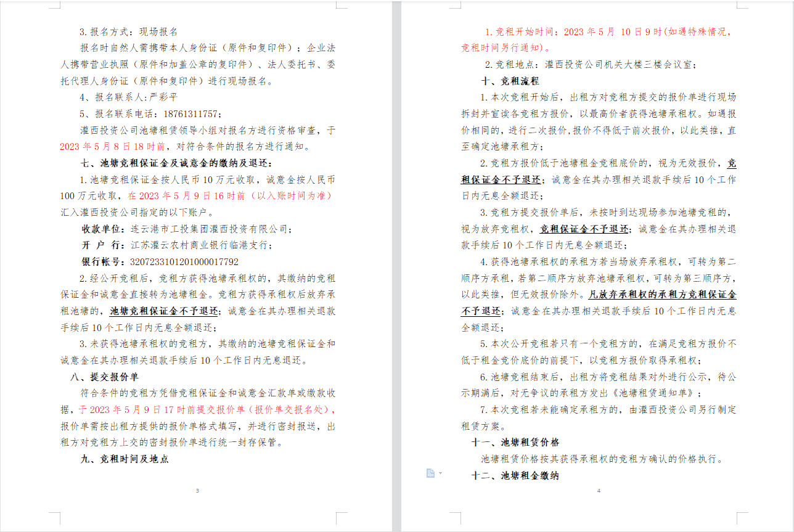Click the heading 九、竞租时间及地点
Screen dimensions: 794x532
(x=125, y=459)
